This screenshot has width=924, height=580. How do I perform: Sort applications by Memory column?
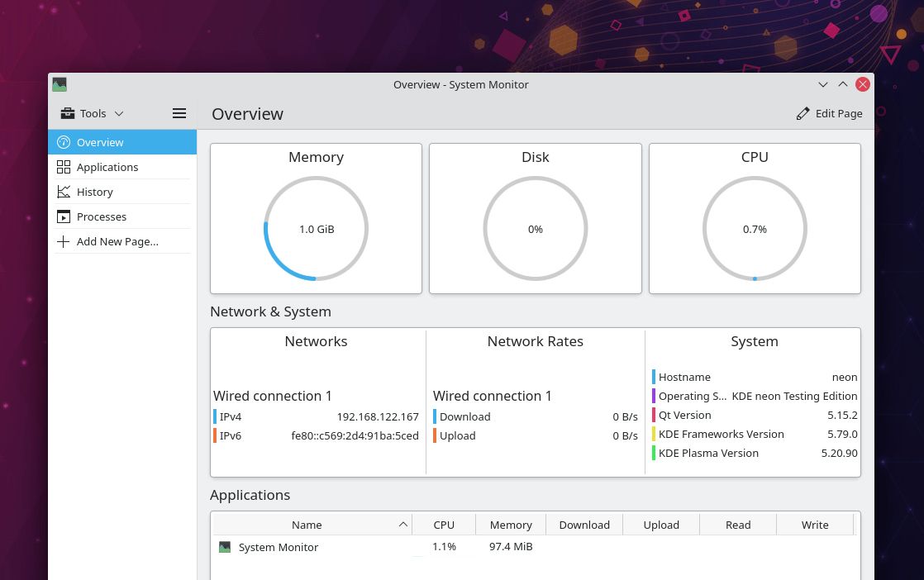point(510,525)
